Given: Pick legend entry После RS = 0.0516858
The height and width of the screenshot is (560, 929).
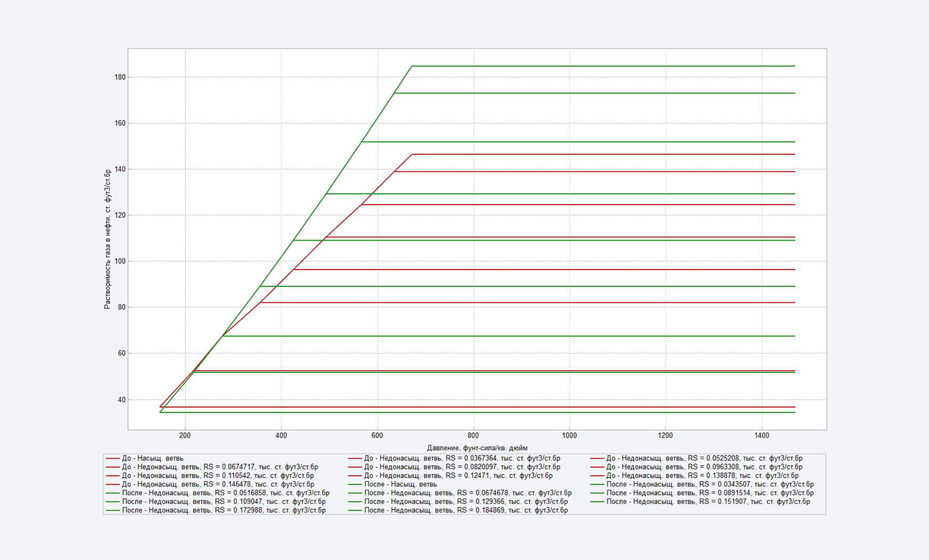Looking at the screenshot, I should (217, 493).
